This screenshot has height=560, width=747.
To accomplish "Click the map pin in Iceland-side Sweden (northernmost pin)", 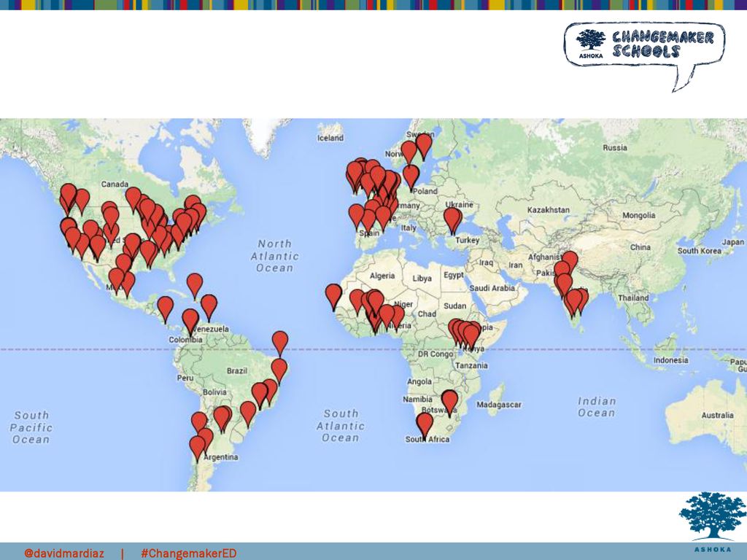I will click(x=424, y=147).
